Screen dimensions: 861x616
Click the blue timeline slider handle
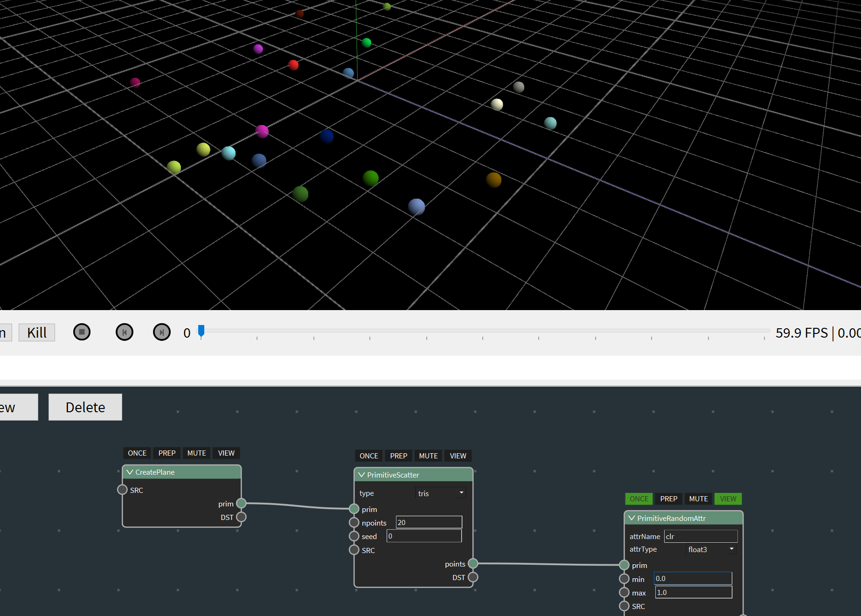pos(201,331)
